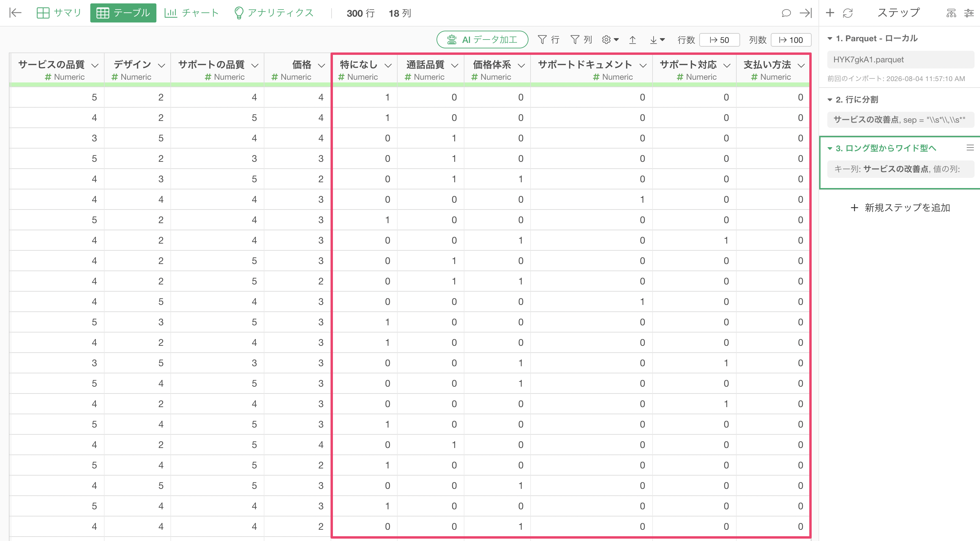Open サポートドキュメント column menu chevron
Image resolution: width=980 pixels, height=541 pixels.
coord(643,65)
